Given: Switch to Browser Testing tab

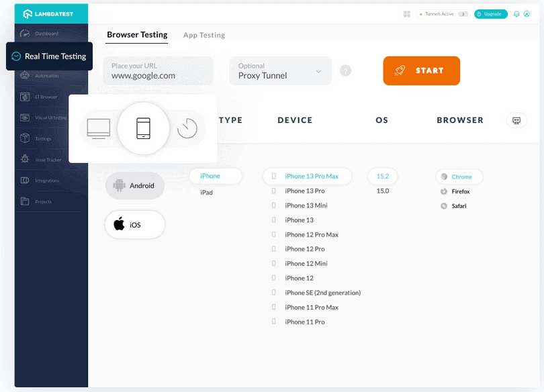Looking at the screenshot, I should point(137,35).
